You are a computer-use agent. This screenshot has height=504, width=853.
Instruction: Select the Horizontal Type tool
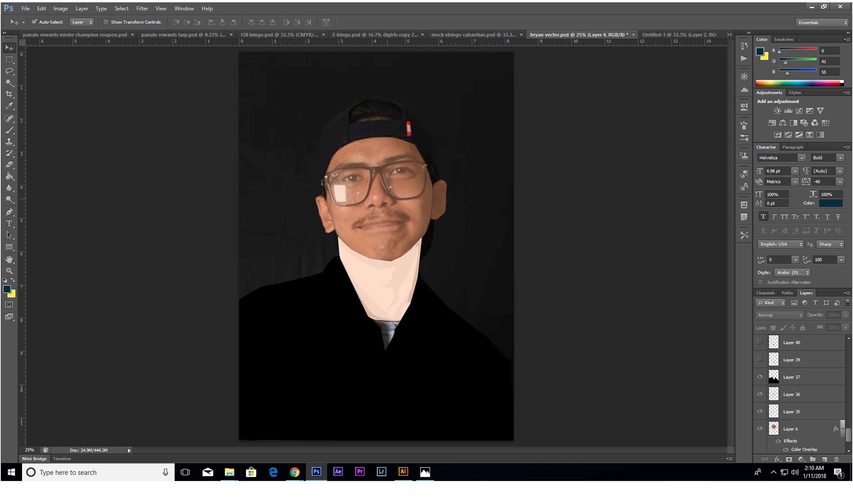click(9, 224)
